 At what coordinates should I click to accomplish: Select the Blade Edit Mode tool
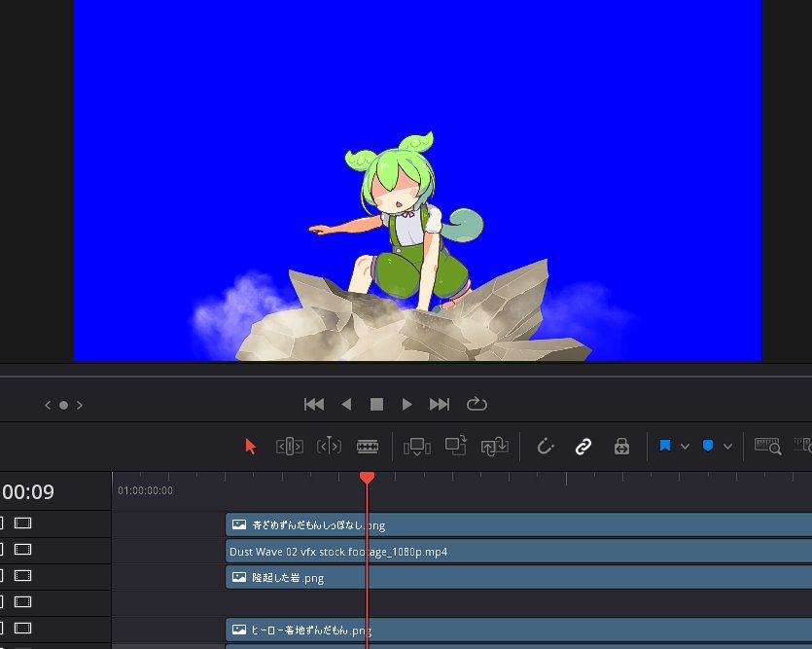click(x=368, y=446)
